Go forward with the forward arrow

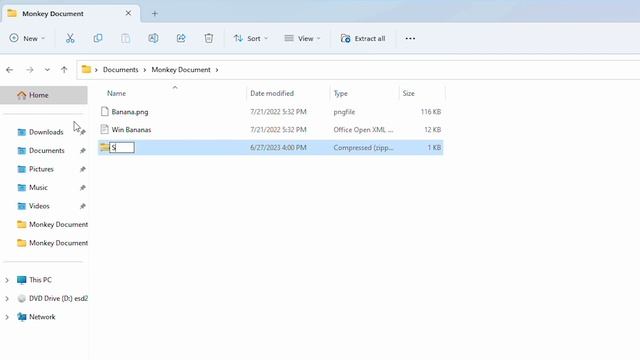30,70
